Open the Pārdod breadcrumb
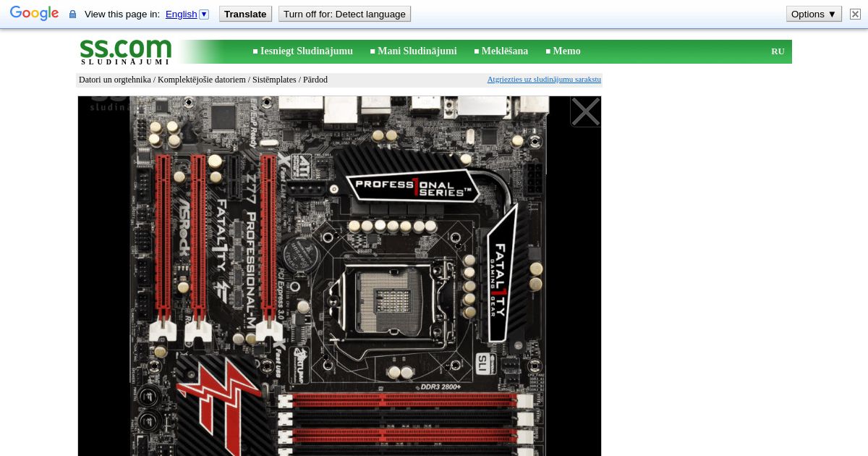Viewport: 868px width, 456px height. click(x=315, y=80)
